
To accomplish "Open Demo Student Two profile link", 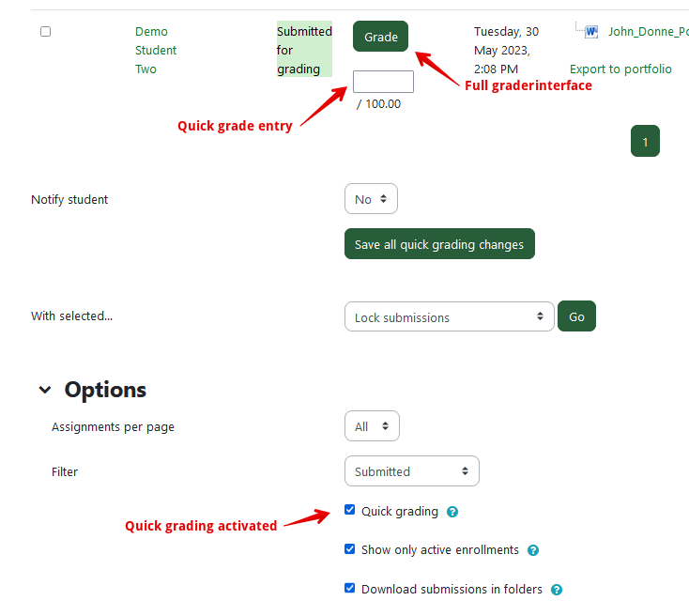I will coord(155,51).
